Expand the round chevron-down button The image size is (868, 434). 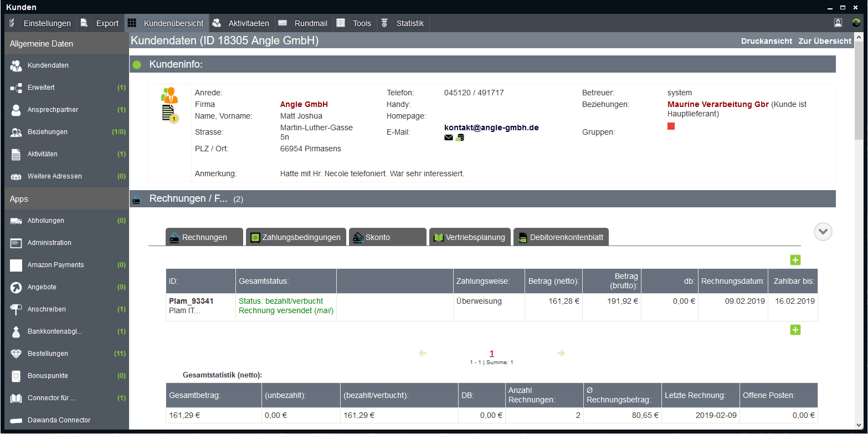[x=823, y=232]
